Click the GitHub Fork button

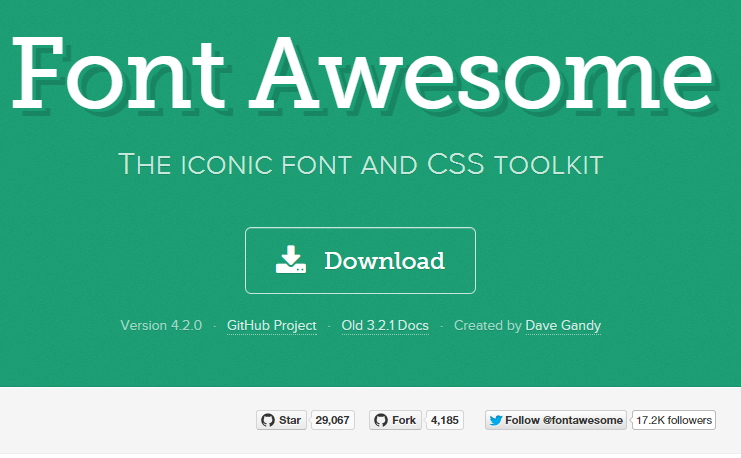(x=395, y=420)
